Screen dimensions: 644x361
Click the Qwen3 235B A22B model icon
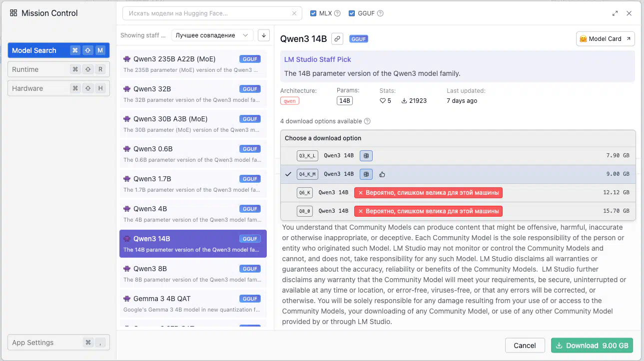(127, 59)
